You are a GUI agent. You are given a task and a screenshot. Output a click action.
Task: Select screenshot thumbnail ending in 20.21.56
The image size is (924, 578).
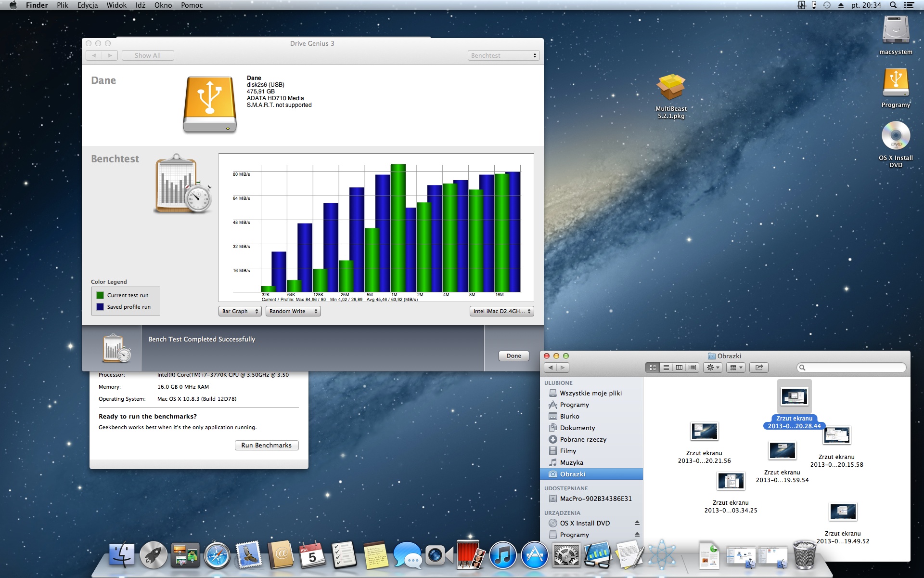click(x=704, y=432)
